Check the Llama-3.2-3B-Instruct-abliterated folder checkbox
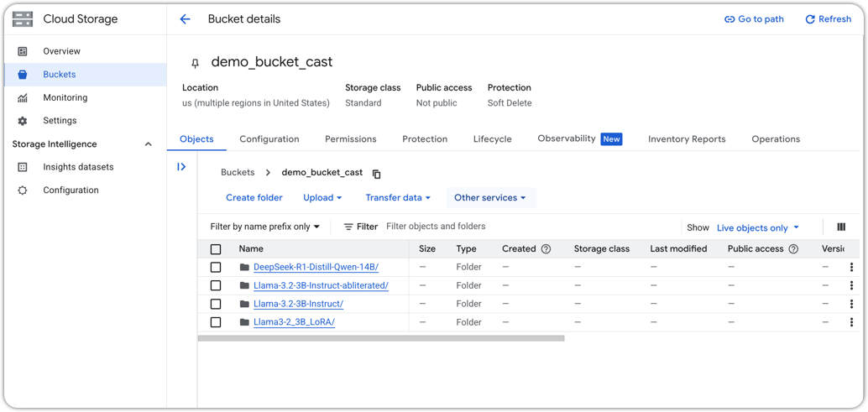The width and height of the screenshot is (868, 412). coord(216,285)
